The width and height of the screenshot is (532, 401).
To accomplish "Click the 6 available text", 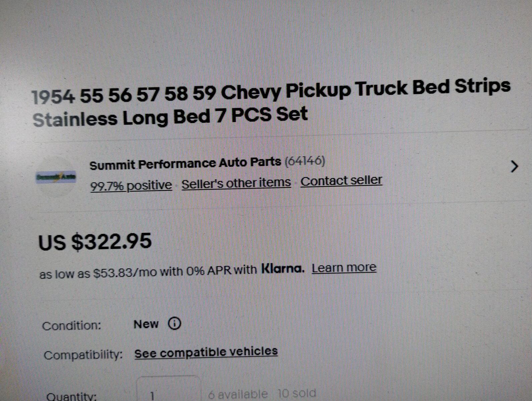I will coord(238,394).
